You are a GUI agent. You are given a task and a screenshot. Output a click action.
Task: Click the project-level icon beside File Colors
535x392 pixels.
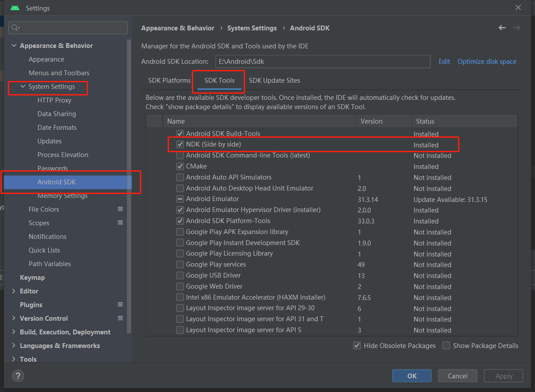coord(121,209)
